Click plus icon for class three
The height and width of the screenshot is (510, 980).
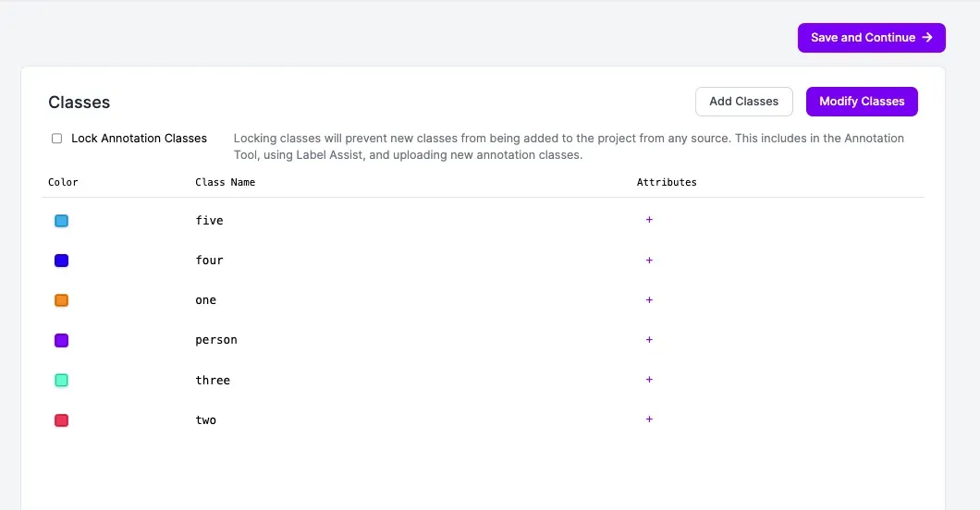tap(649, 380)
